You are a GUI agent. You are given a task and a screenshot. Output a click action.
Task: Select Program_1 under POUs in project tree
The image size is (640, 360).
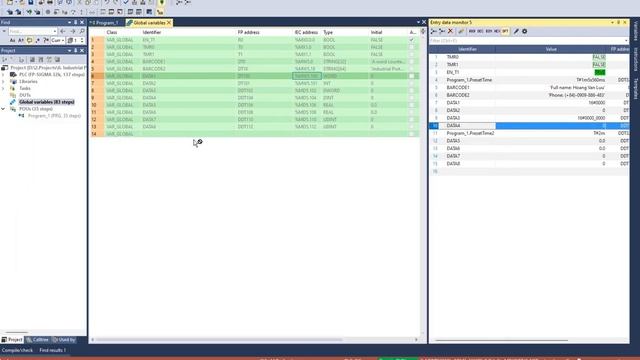coord(54,116)
